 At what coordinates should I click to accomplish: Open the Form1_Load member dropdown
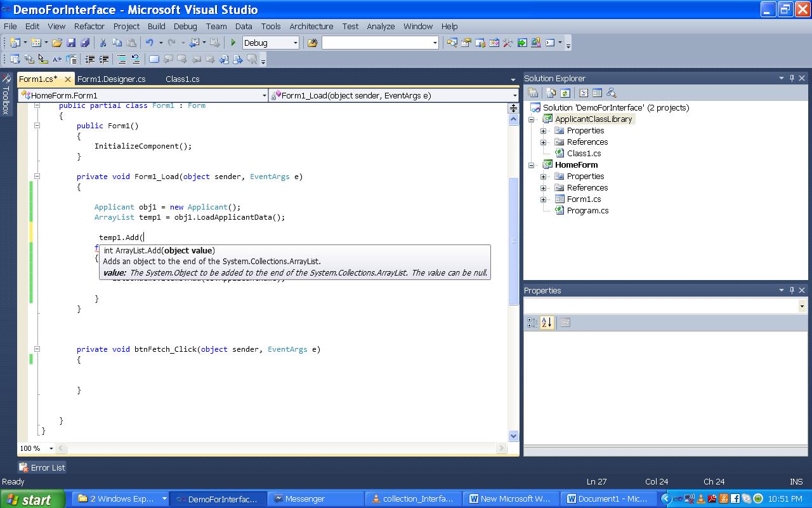514,95
